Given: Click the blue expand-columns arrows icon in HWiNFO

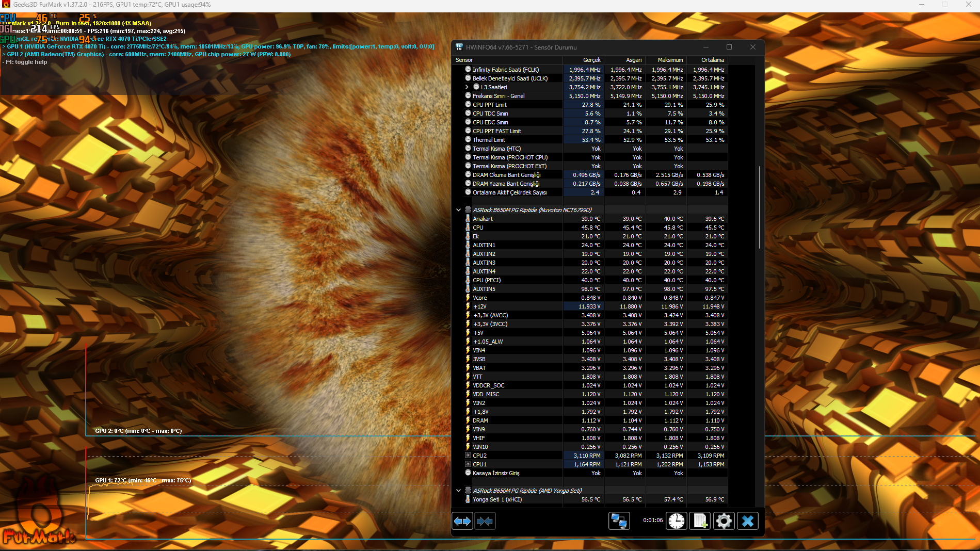Looking at the screenshot, I should [462, 521].
